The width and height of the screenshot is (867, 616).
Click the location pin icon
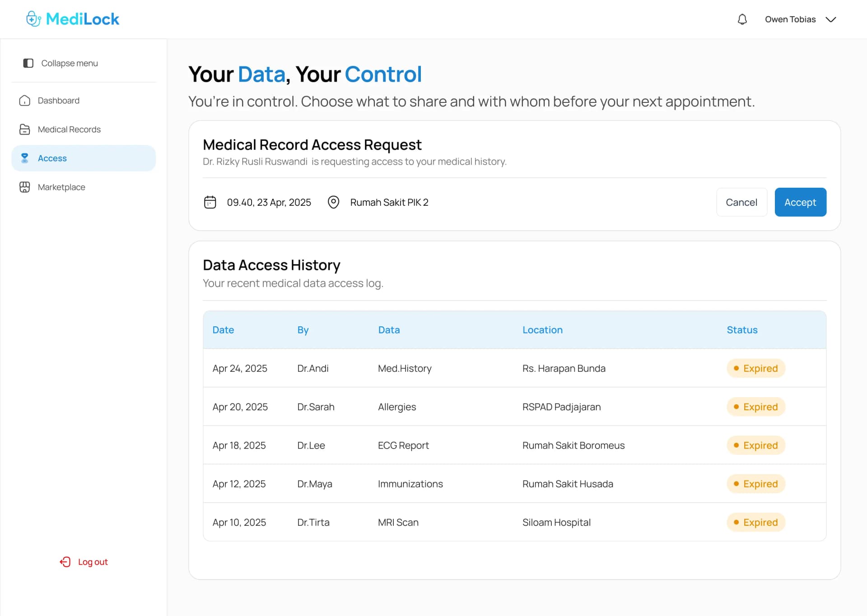coord(333,202)
